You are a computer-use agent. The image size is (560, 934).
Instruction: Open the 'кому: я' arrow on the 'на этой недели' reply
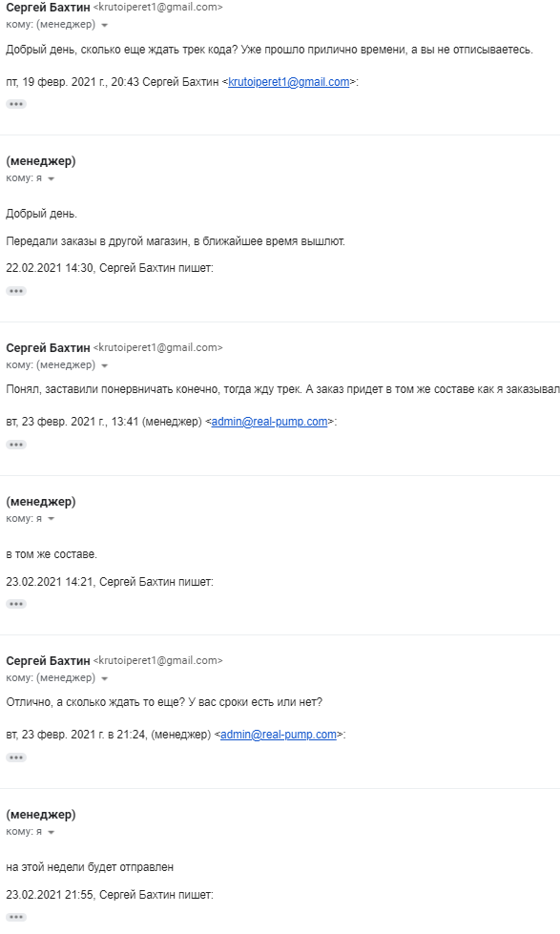point(52,832)
